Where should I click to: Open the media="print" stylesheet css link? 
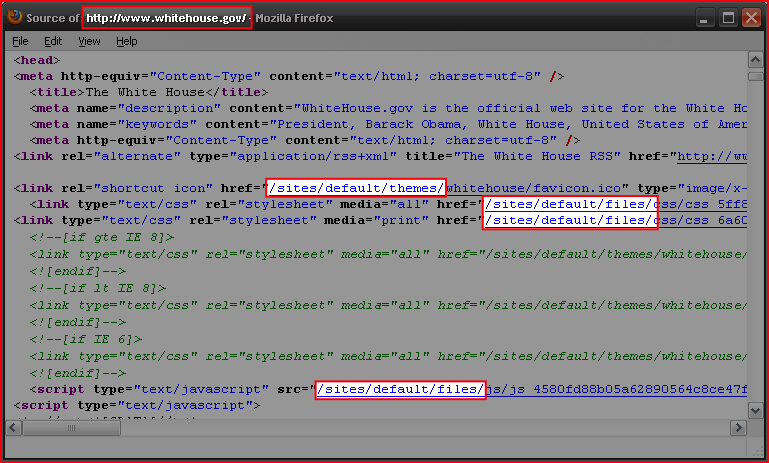pos(616,221)
